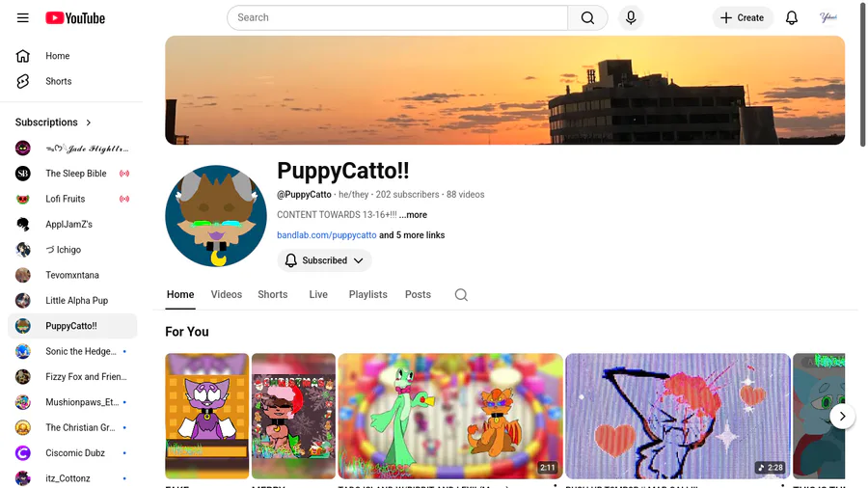Click the Lofi Fruits live indicator
This screenshot has width=868, height=488.
tap(124, 199)
